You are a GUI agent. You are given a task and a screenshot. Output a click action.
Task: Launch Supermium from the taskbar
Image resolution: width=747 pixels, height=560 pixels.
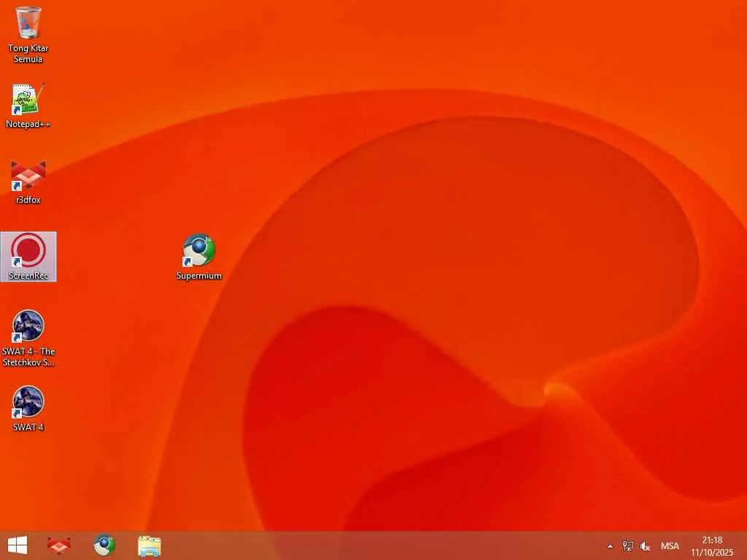point(104,545)
